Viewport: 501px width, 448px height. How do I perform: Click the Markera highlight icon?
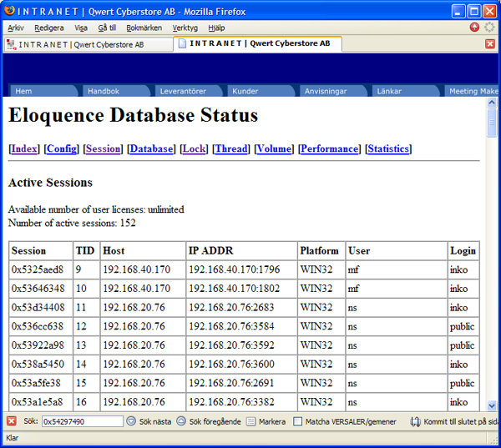[x=250, y=422]
